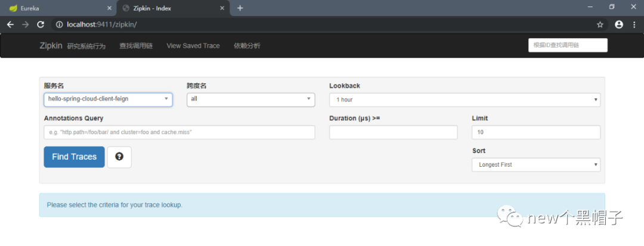The image size is (644, 246).
Task: Open the 依赖分析 nav item
Action: [247, 46]
